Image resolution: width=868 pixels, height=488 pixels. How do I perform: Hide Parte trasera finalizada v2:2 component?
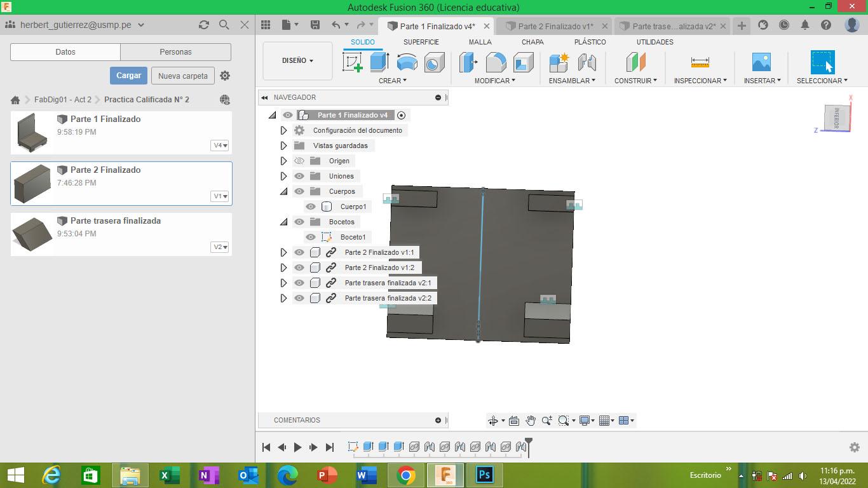[x=299, y=298]
